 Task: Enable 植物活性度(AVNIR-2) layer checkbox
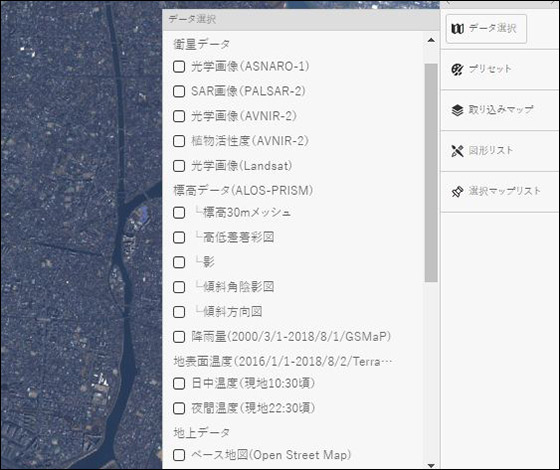179,141
